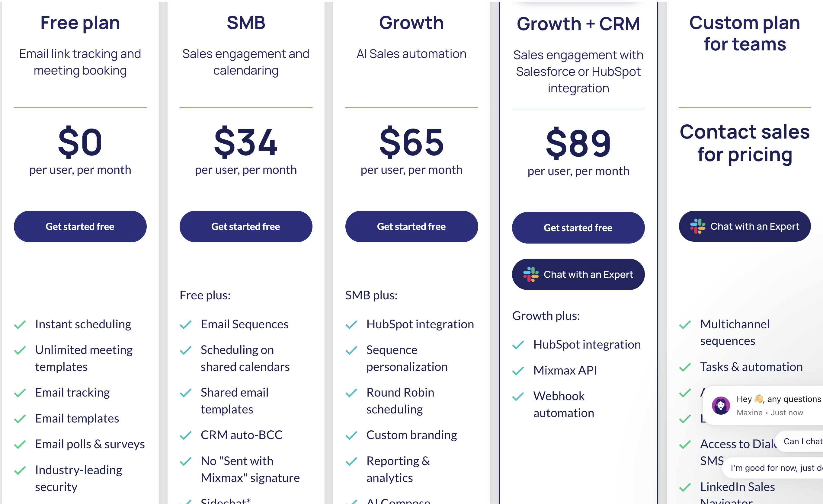Chat with an Expert under Custom plan

(745, 226)
